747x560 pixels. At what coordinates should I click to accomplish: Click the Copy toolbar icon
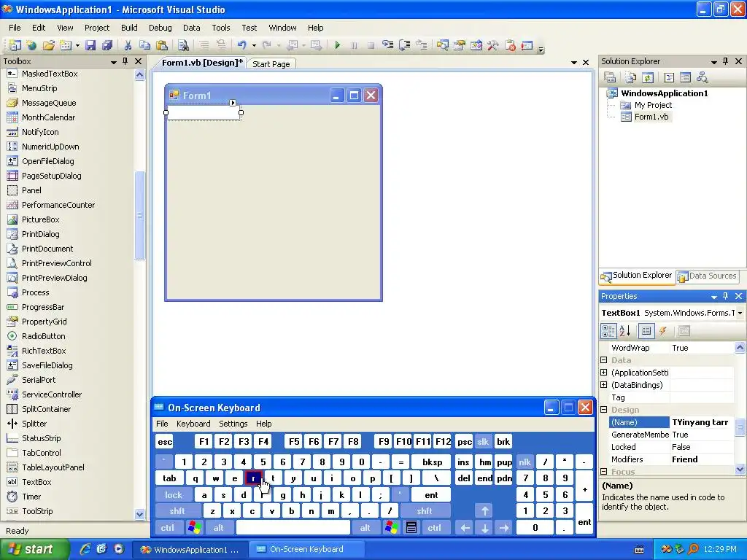click(145, 45)
